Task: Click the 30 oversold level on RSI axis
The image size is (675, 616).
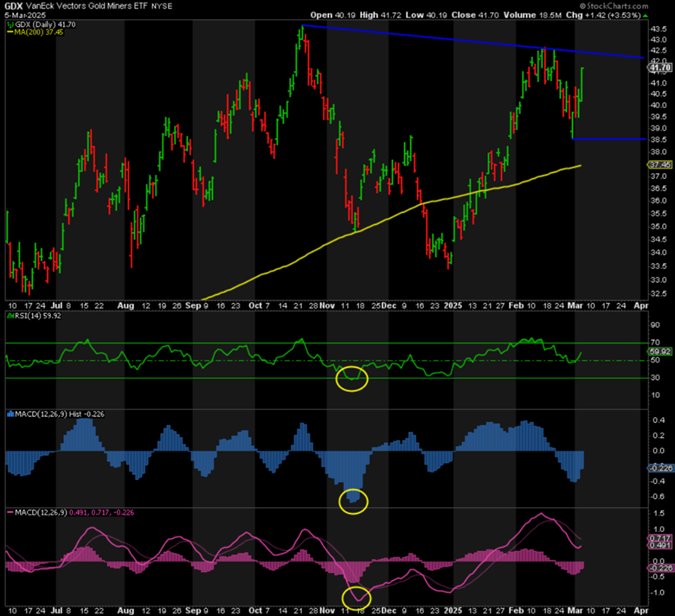Action: click(655, 377)
